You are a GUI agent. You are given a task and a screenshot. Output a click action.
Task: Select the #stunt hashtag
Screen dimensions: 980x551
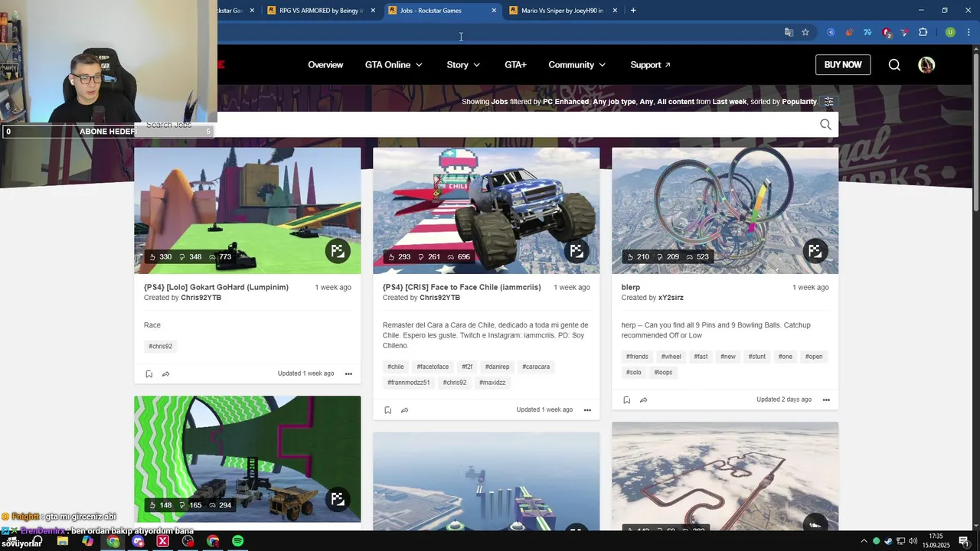pyautogui.click(x=756, y=357)
